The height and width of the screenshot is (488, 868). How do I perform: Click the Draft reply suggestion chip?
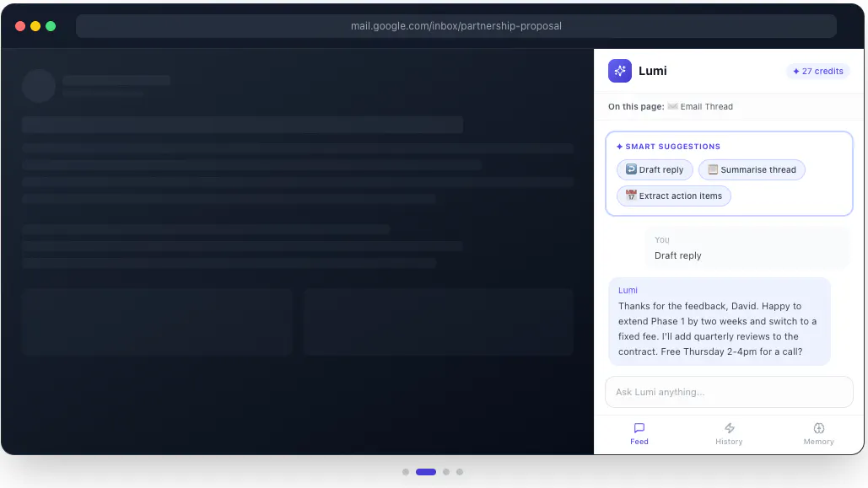(x=655, y=170)
